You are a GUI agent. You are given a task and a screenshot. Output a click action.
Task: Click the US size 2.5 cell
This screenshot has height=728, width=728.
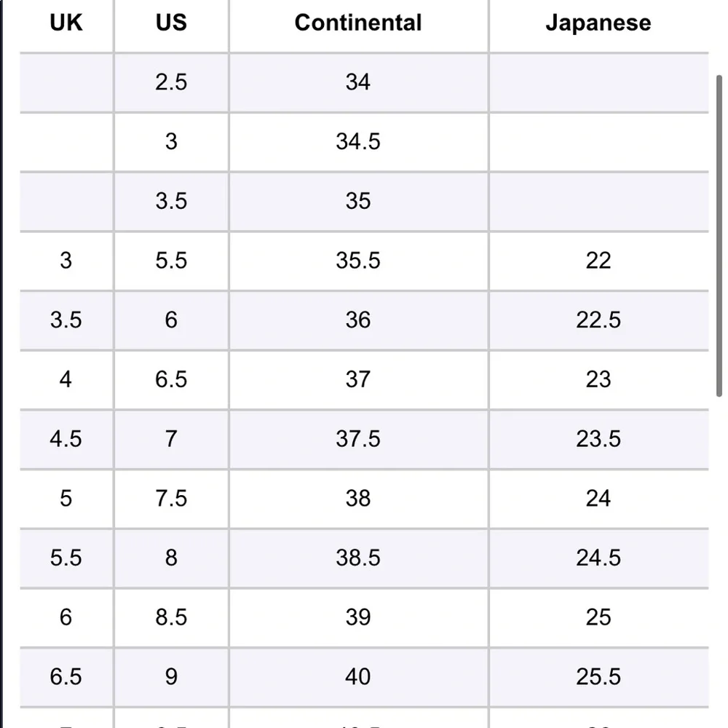click(x=171, y=82)
